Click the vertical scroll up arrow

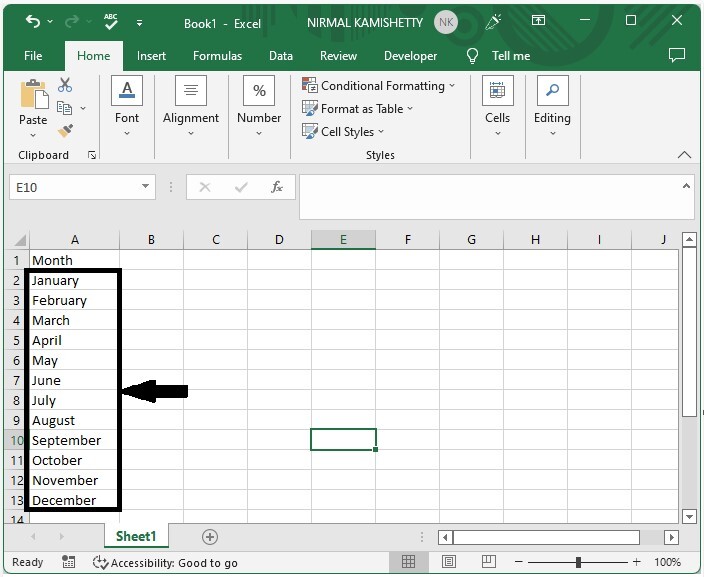(x=689, y=239)
